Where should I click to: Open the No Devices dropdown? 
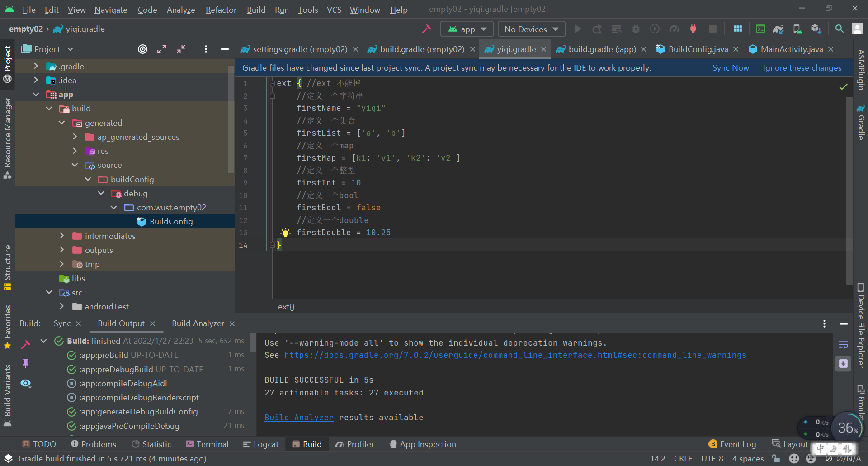(531, 29)
